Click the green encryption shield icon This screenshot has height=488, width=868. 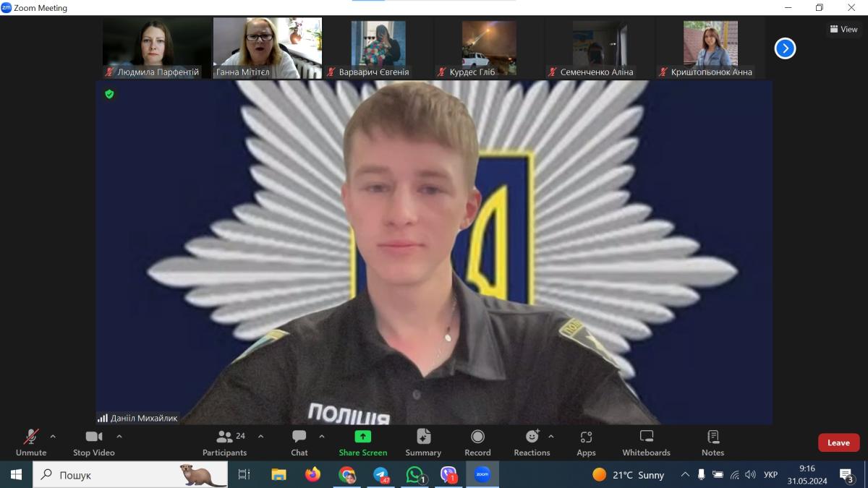tap(109, 94)
